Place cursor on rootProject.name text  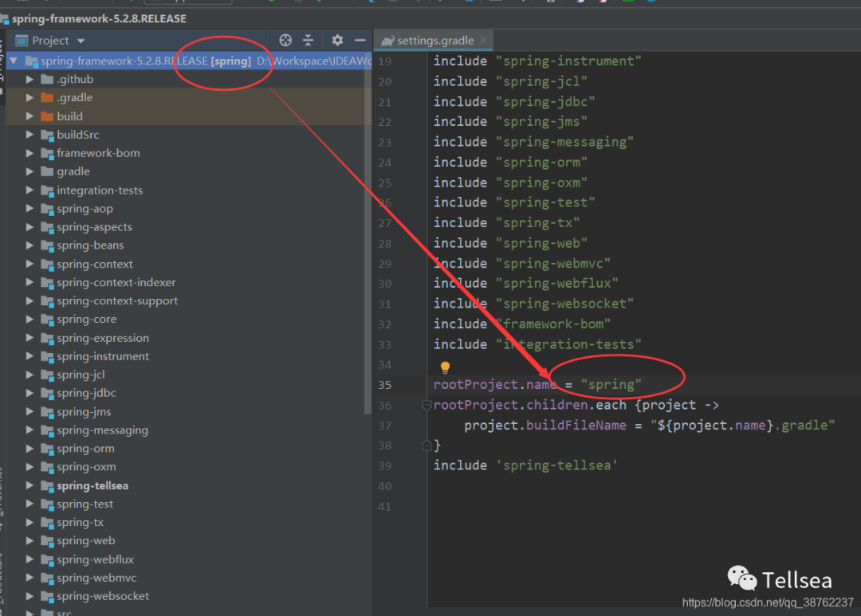click(494, 385)
